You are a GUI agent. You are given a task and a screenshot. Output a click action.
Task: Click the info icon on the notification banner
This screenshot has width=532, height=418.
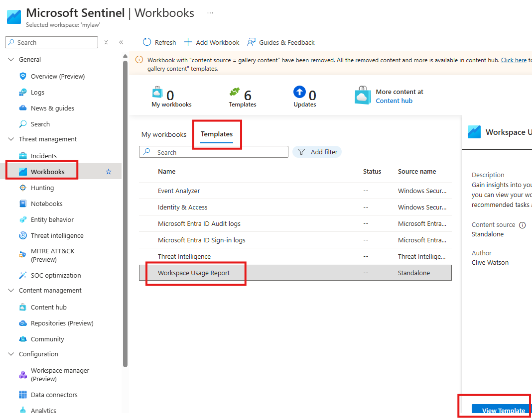(139, 60)
